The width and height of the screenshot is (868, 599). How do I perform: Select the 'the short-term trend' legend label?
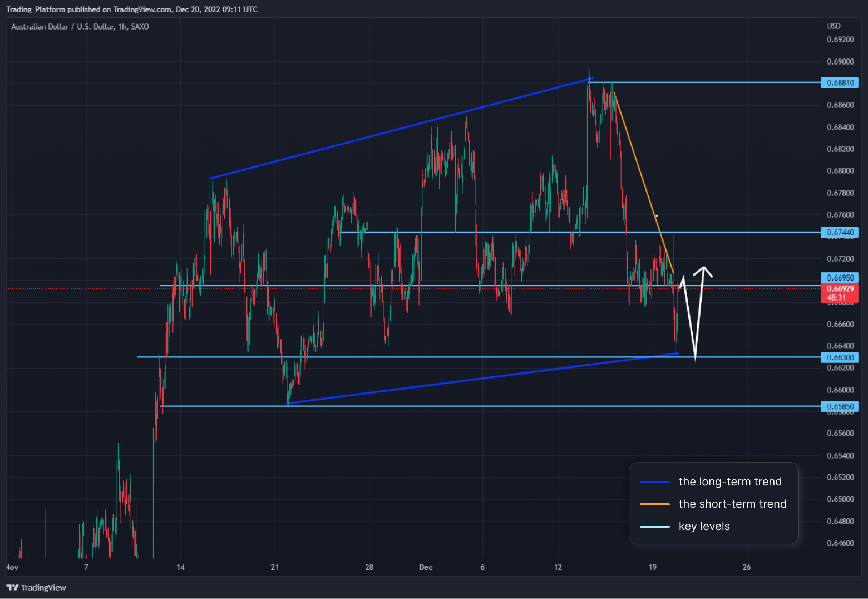[733, 504]
